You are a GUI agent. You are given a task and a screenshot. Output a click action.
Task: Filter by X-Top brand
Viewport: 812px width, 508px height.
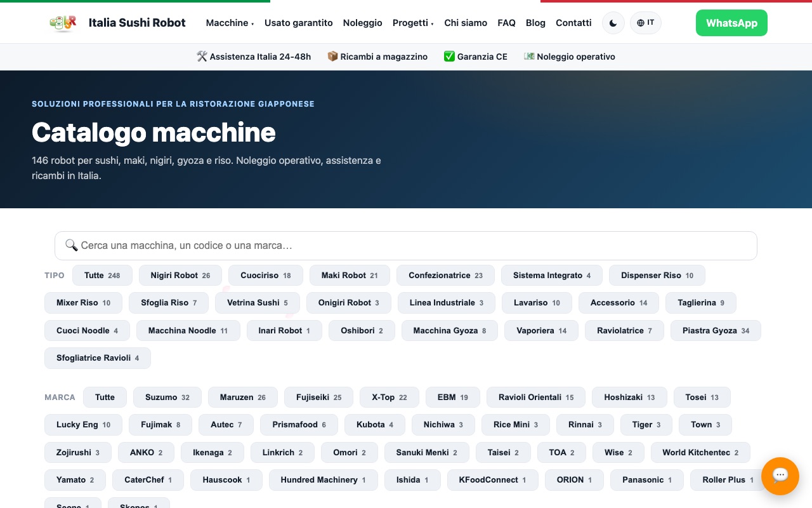(x=390, y=398)
